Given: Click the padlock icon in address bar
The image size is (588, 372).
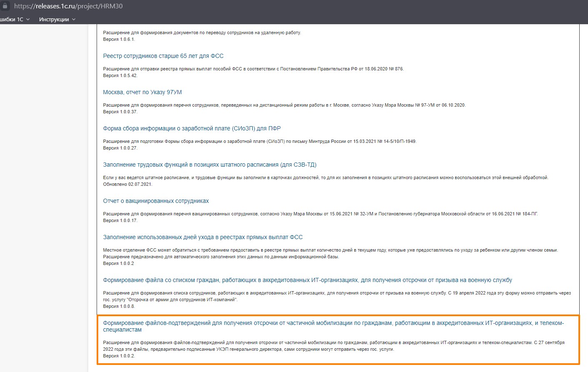Looking at the screenshot, I should tap(5, 6).
